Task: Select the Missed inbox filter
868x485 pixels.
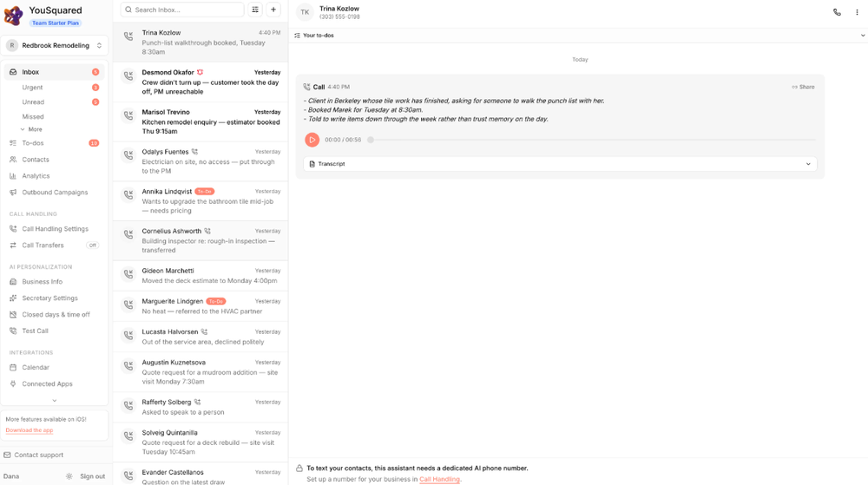Action: [33, 116]
